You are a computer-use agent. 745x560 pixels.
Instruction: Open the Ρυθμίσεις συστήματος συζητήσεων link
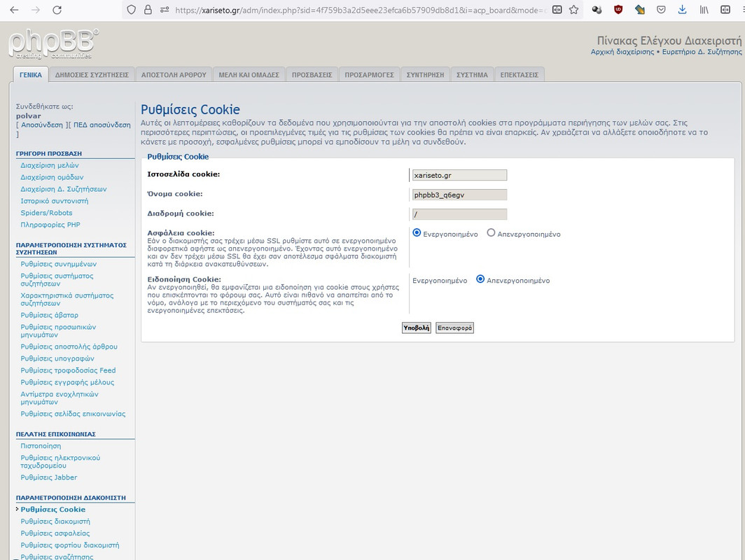pyautogui.click(x=57, y=280)
